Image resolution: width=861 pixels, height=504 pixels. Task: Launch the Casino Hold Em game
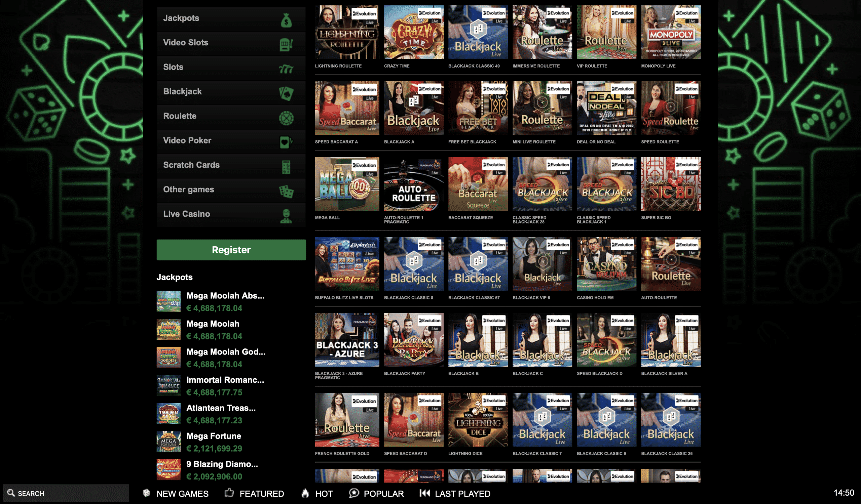pos(606,264)
